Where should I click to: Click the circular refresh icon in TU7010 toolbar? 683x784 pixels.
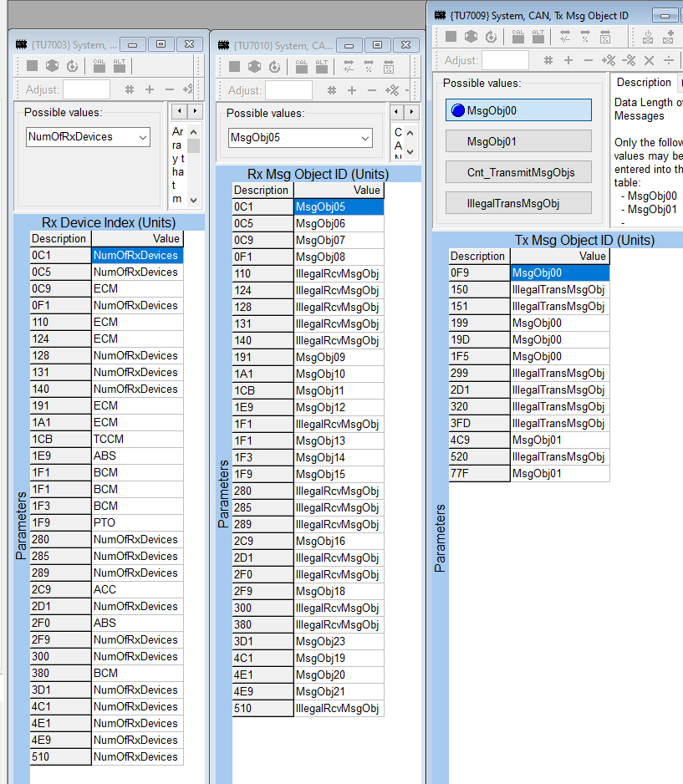274,67
